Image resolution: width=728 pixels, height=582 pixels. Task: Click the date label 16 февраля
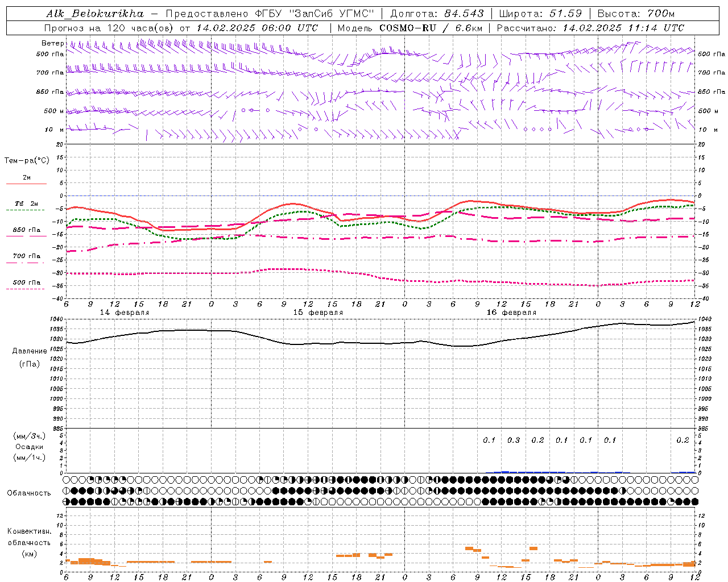pyautogui.click(x=511, y=313)
